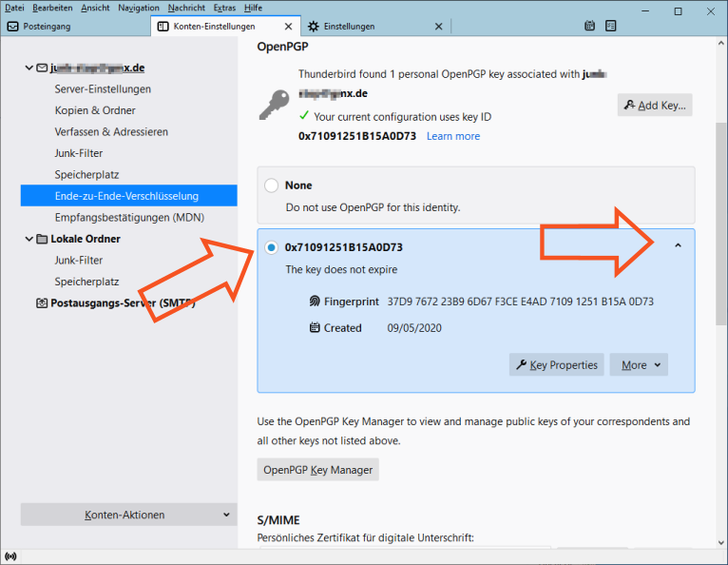Viewport: 728px width, 565px height.
Task: Close the Einstellungen tab
Action: click(438, 27)
